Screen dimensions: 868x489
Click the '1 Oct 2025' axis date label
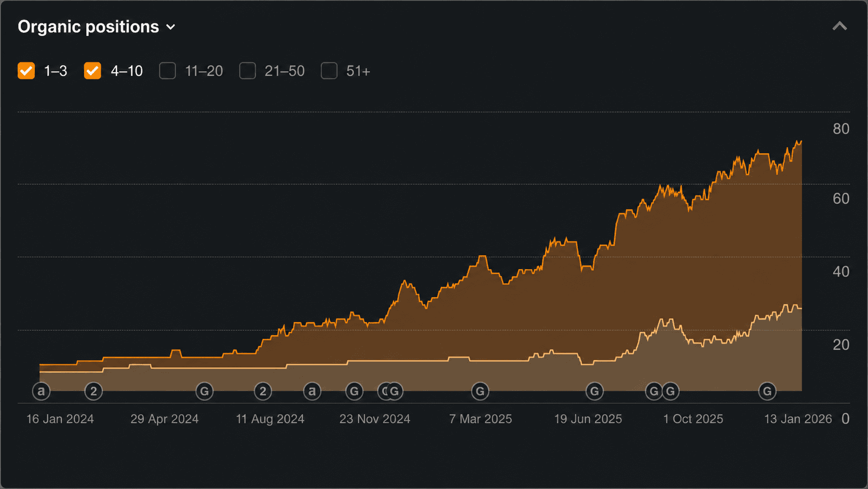click(x=693, y=419)
